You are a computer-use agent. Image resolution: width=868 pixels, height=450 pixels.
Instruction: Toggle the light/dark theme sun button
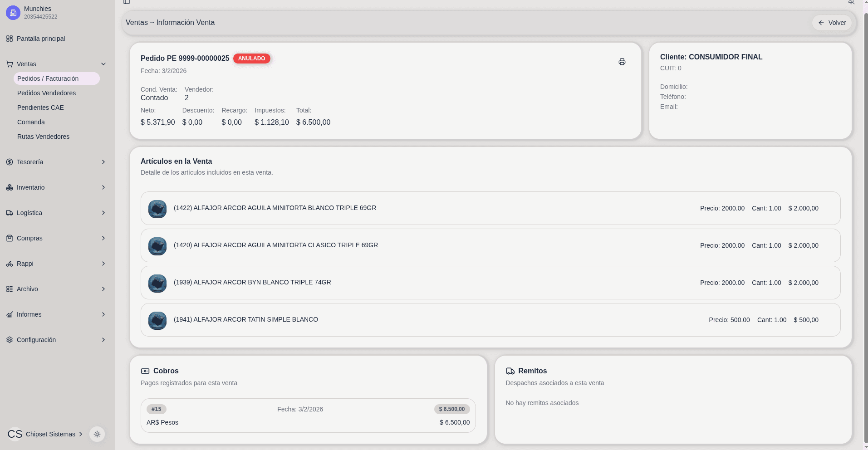point(97,434)
